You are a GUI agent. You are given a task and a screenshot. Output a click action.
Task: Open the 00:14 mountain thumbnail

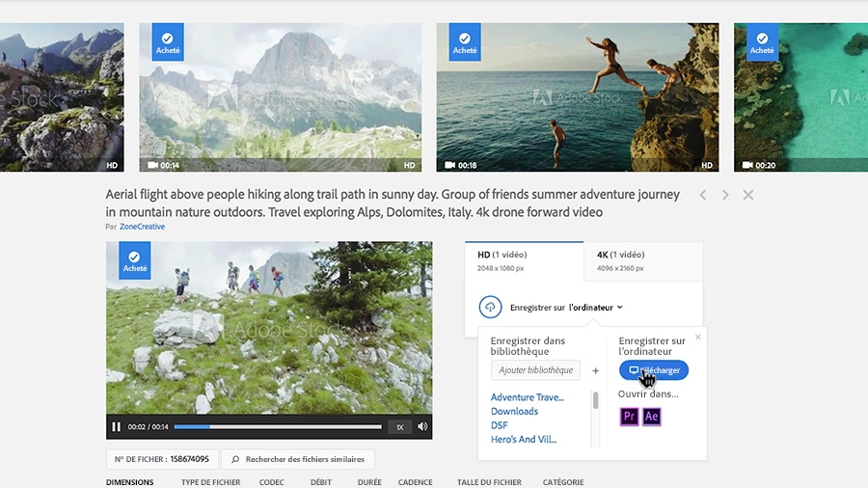pyautogui.click(x=280, y=97)
